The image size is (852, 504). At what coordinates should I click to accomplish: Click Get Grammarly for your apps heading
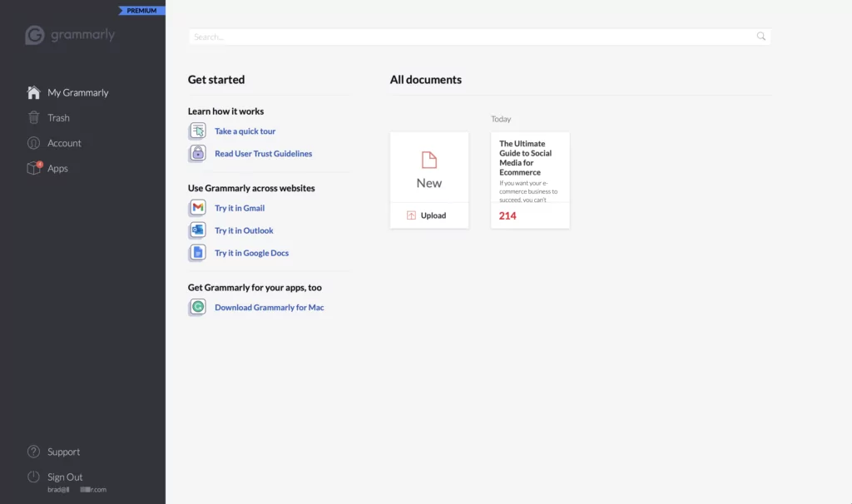tap(255, 287)
